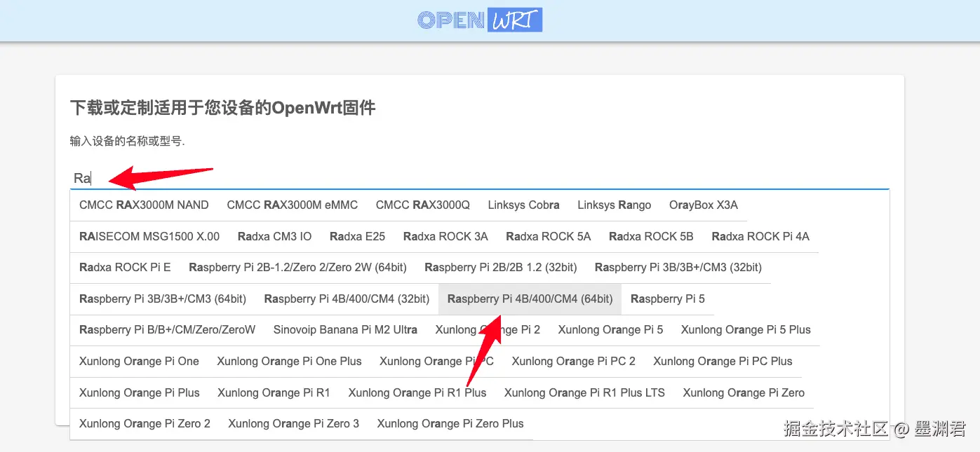Pick Xunlong Orange Pi Zero 2
980x452 pixels.
click(x=145, y=423)
